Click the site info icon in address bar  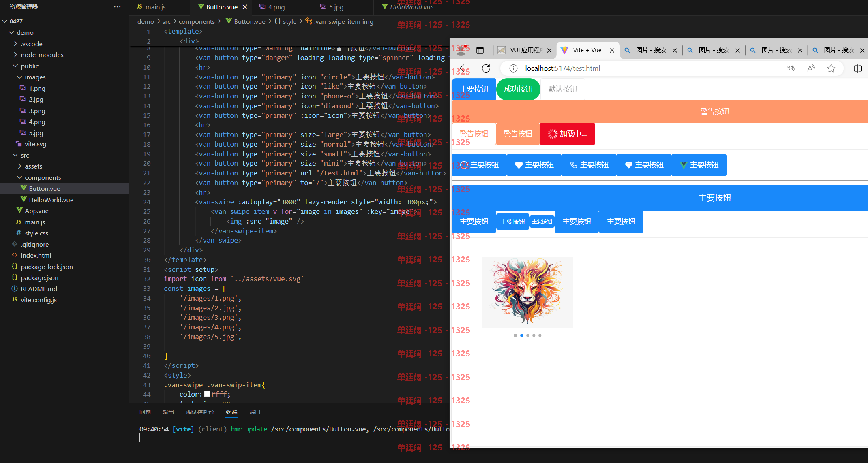pos(513,68)
